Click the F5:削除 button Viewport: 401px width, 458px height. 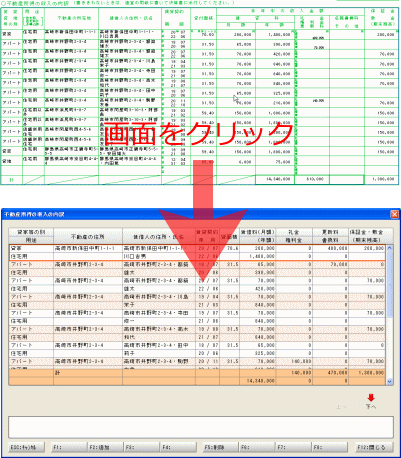click(221, 447)
